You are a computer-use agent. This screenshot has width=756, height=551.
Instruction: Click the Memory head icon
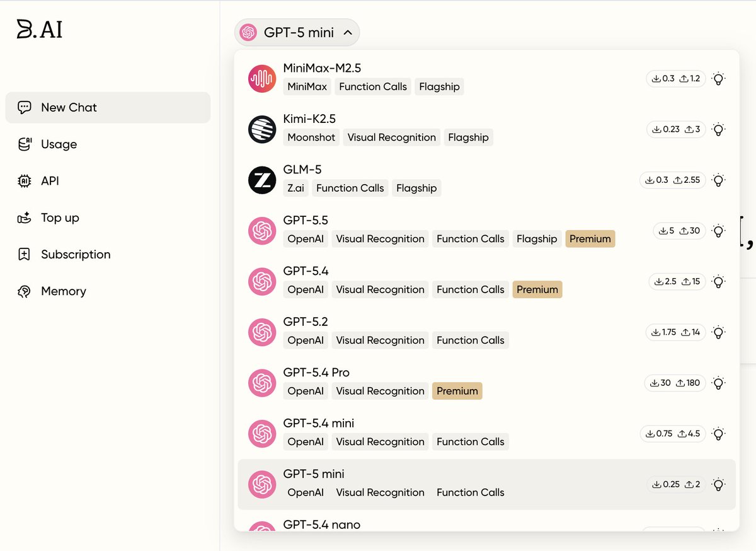tap(25, 291)
